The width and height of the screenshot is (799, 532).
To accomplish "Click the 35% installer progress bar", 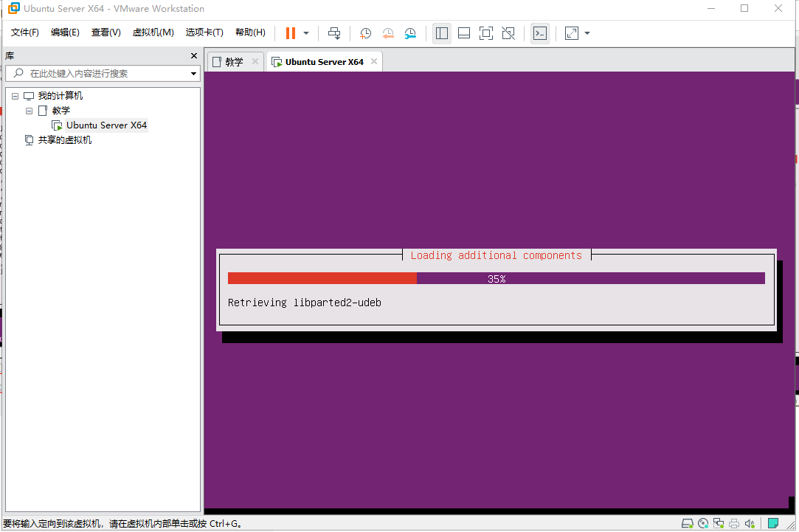I will click(x=497, y=278).
